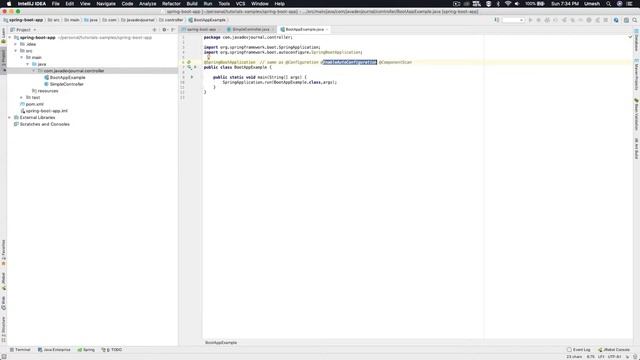Select SimpleController in project tree
The height and width of the screenshot is (360, 640).
click(x=64, y=84)
